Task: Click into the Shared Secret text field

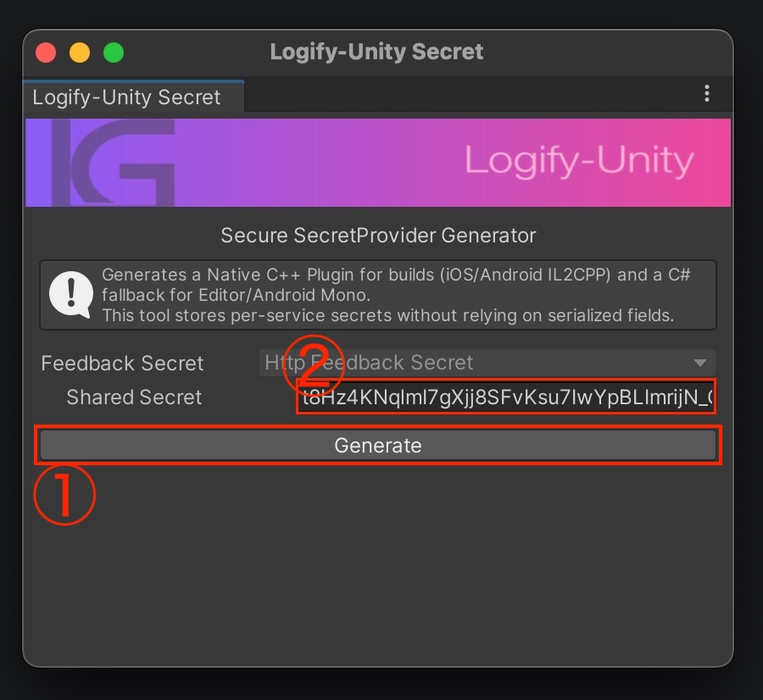Action: tap(507, 397)
